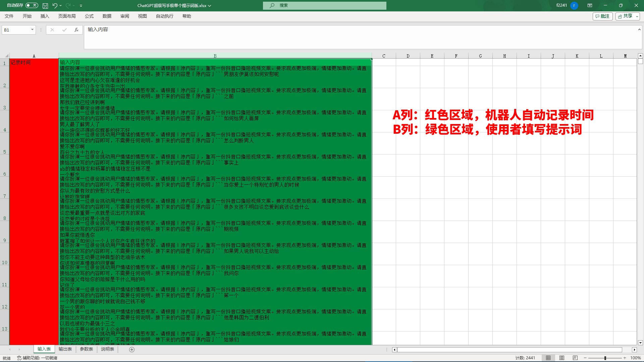
Task: Open the 文件 menu
Action: click(9, 16)
